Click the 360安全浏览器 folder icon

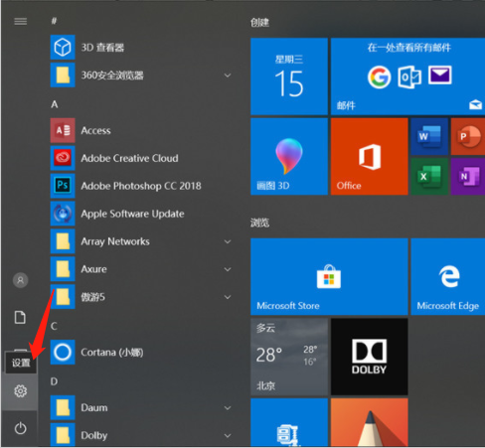click(63, 75)
